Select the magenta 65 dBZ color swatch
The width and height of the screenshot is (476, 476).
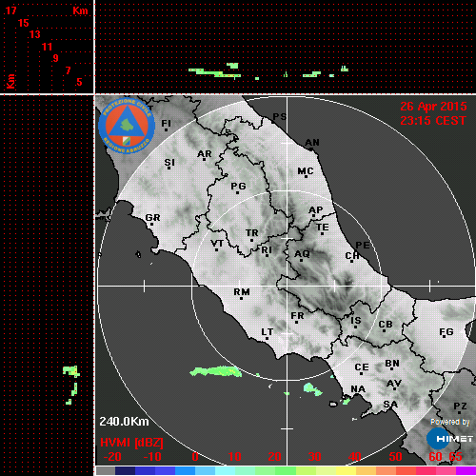[x=466, y=470]
